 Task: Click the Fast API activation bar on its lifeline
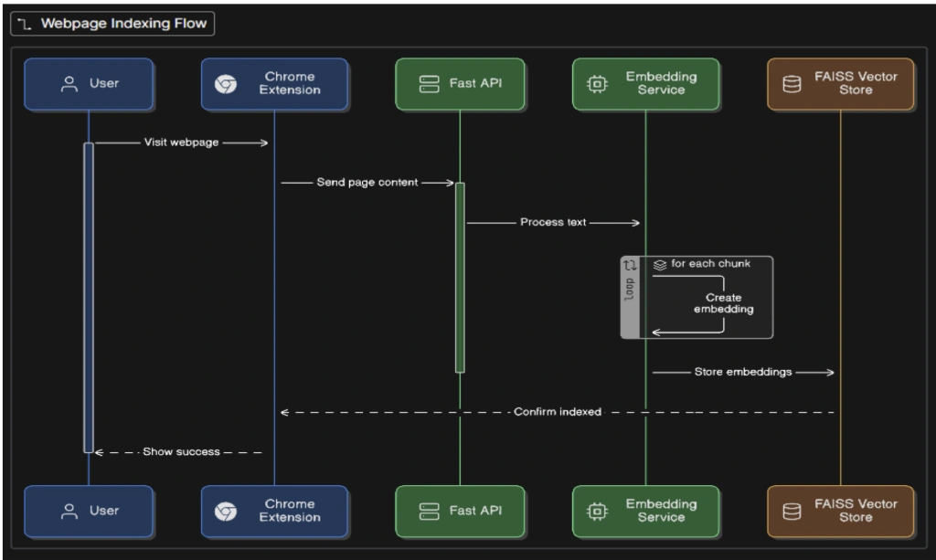point(460,278)
